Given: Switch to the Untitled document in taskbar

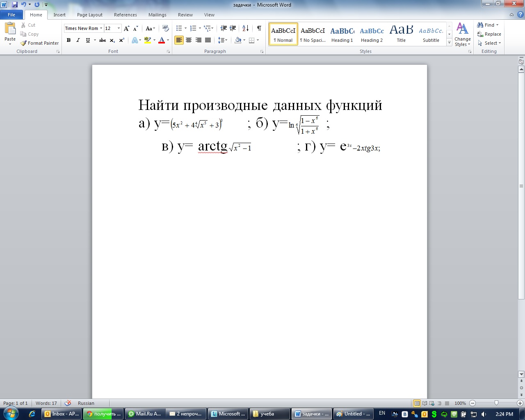Looking at the screenshot, I should click(x=354, y=414).
